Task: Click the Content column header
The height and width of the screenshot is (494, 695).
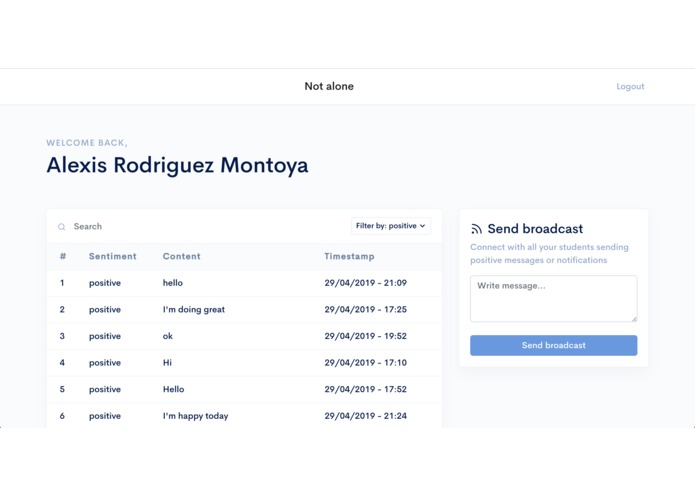Action: tap(182, 256)
